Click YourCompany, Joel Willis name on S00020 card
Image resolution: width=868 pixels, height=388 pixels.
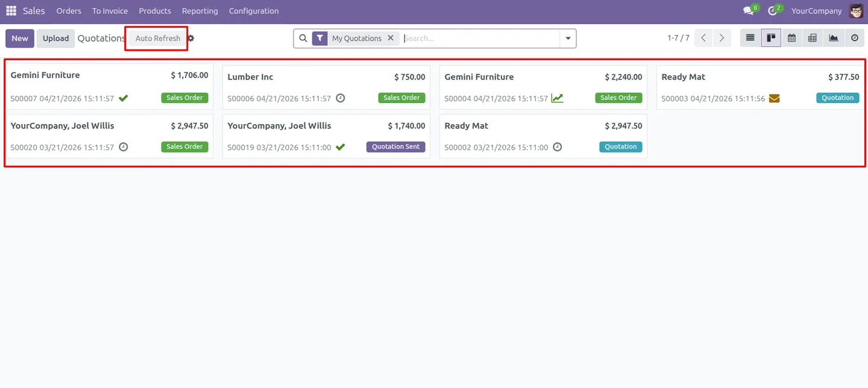click(x=63, y=126)
